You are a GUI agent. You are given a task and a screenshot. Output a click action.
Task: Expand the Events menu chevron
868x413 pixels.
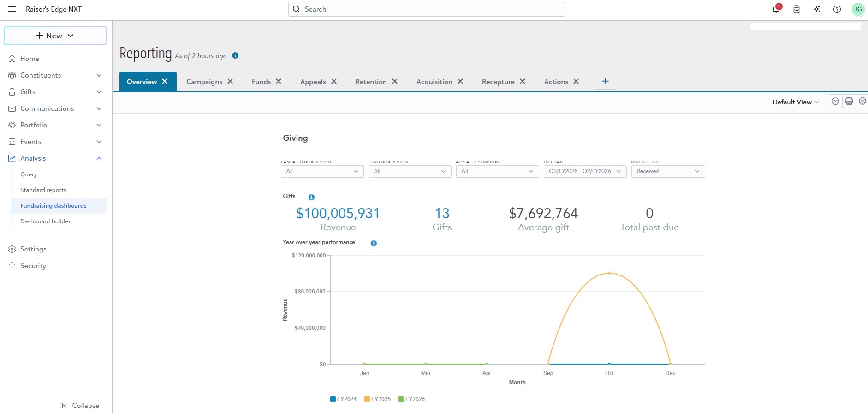click(99, 142)
